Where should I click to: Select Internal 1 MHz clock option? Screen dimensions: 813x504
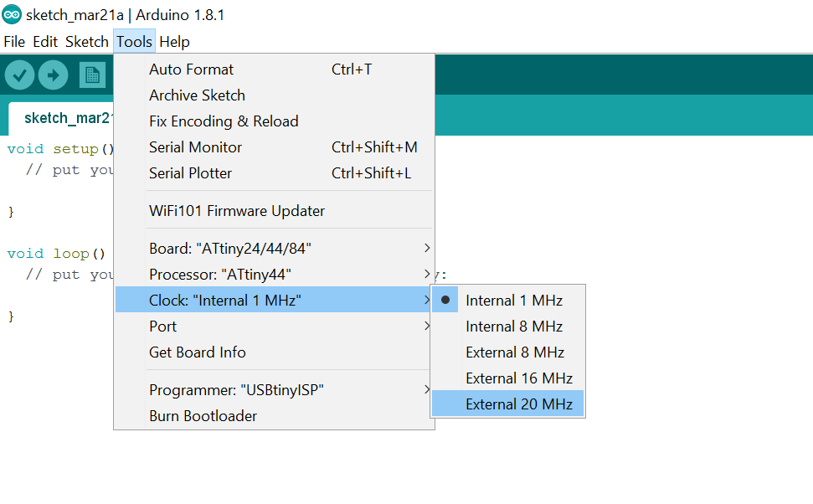507,301
